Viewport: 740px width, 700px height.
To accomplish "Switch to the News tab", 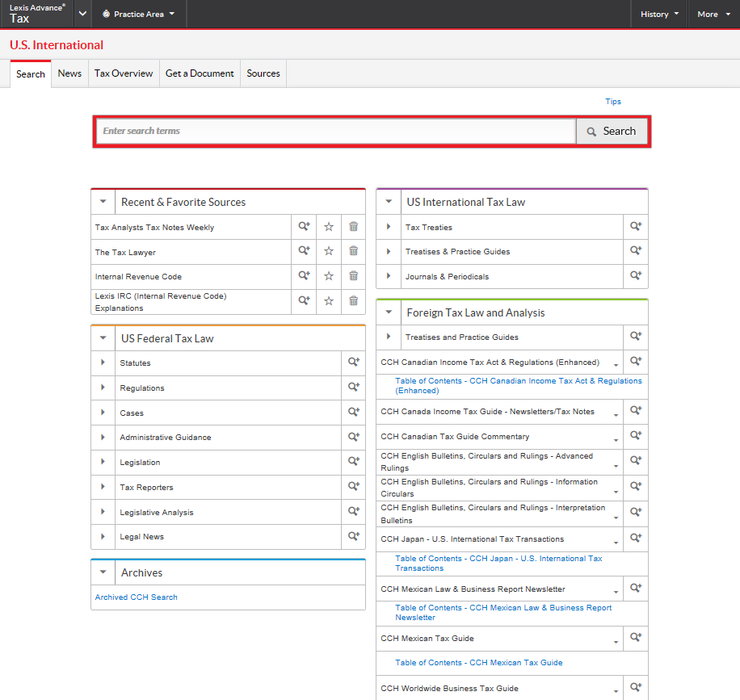I will [x=69, y=73].
